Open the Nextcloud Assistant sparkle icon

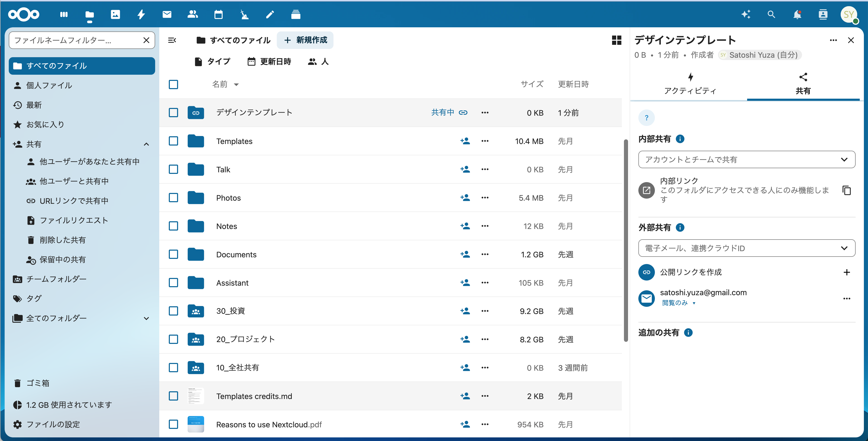[x=746, y=14]
